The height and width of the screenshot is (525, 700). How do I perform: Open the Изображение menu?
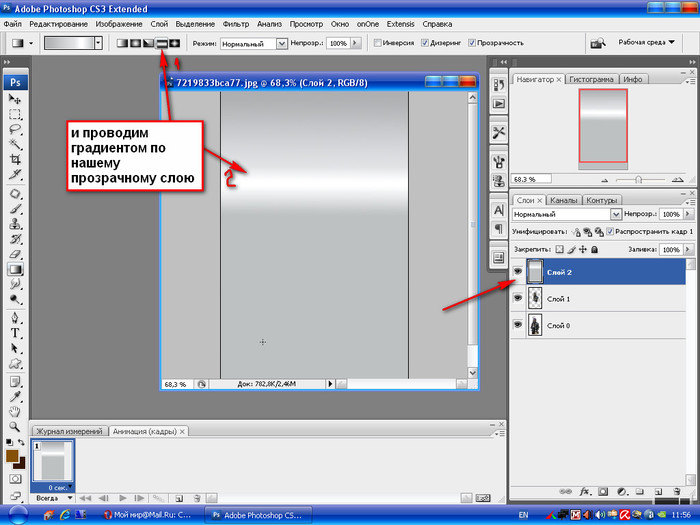coord(119,24)
